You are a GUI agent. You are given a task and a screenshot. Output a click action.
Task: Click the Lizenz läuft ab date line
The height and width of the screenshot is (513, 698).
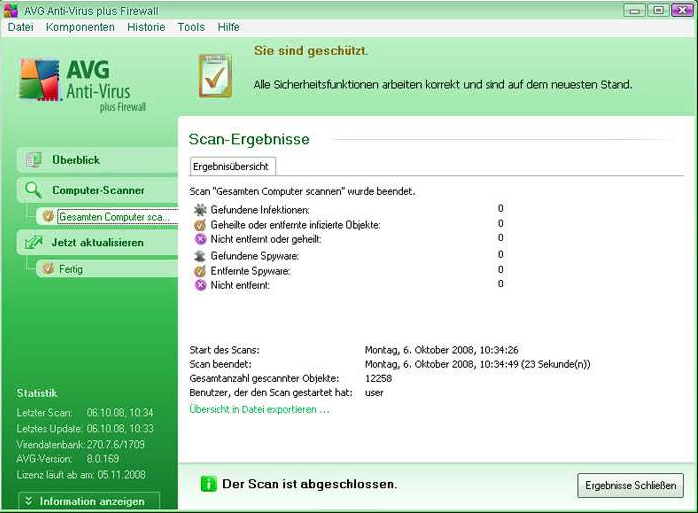pos(81,475)
